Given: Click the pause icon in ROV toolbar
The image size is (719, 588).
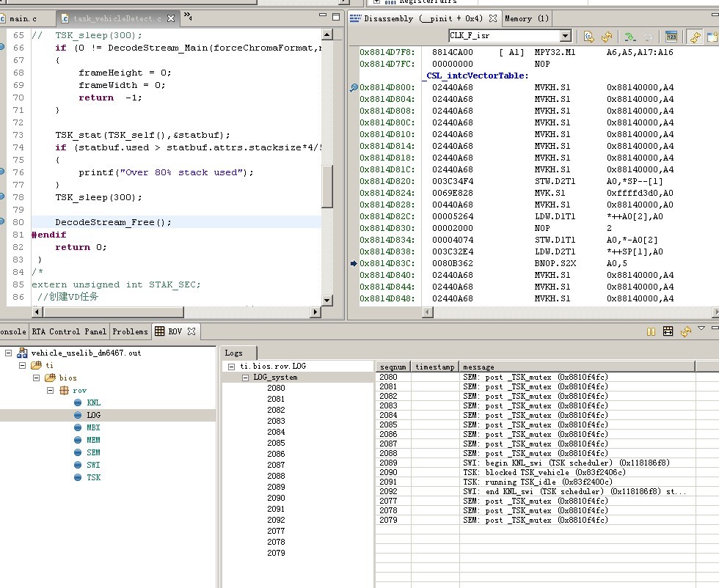Looking at the screenshot, I should point(651,331).
